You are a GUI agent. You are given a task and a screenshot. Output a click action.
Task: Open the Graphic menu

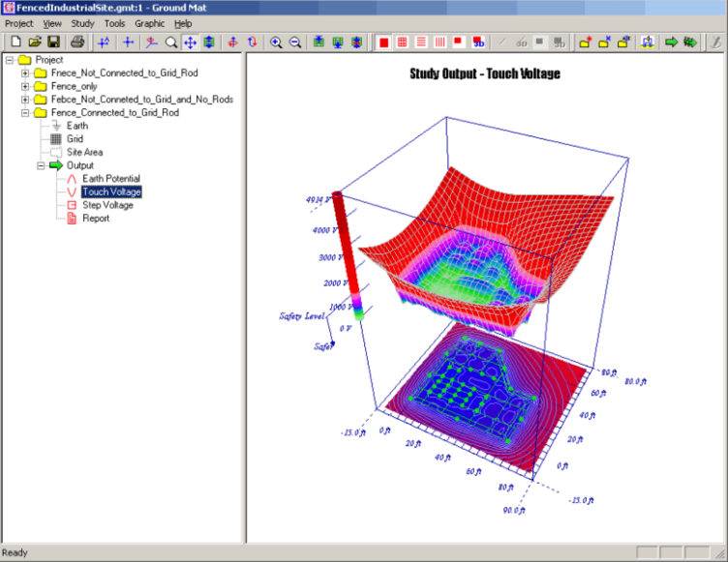(x=149, y=23)
